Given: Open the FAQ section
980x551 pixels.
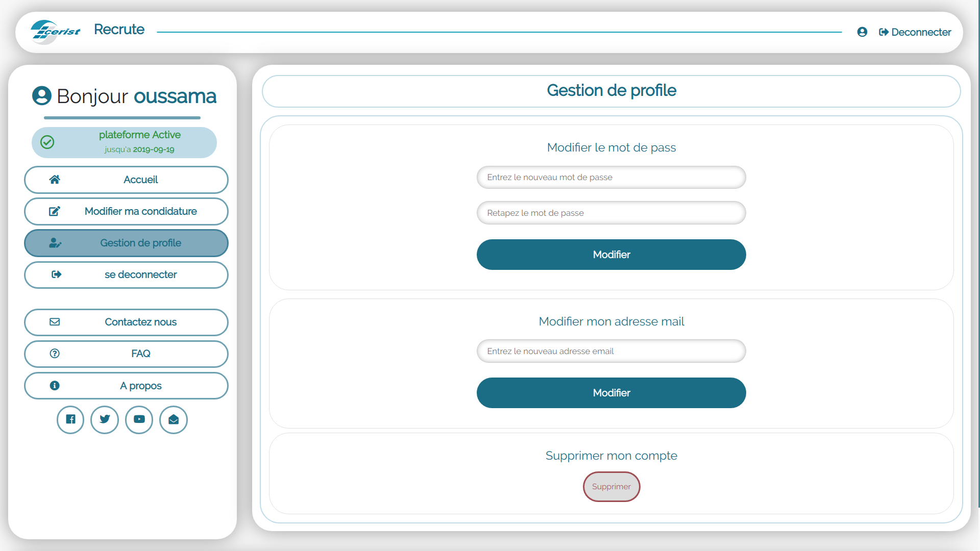Looking at the screenshot, I should [126, 354].
